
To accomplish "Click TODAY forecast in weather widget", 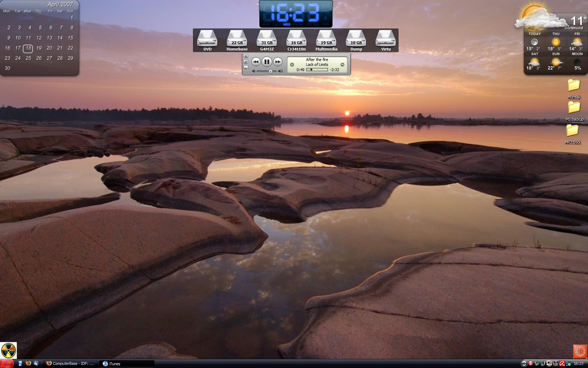I will pyautogui.click(x=534, y=42).
